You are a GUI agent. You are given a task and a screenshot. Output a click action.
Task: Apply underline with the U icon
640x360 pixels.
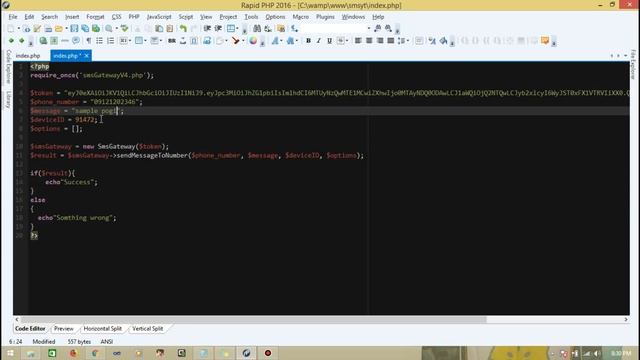click(x=329, y=41)
